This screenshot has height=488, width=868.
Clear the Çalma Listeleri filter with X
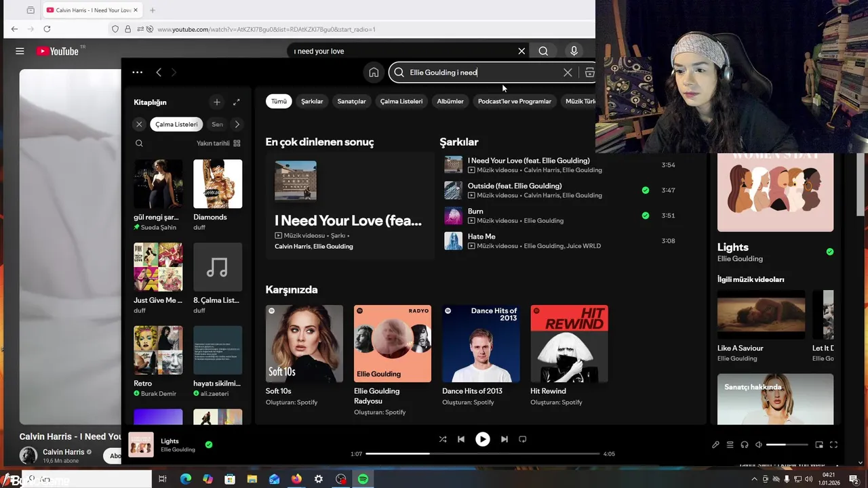click(139, 124)
